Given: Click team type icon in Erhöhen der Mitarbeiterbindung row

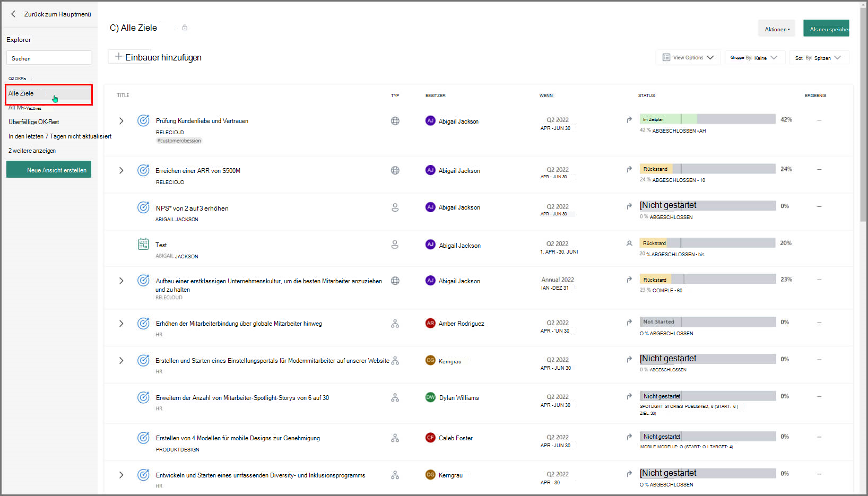Looking at the screenshot, I should click(x=395, y=324).
